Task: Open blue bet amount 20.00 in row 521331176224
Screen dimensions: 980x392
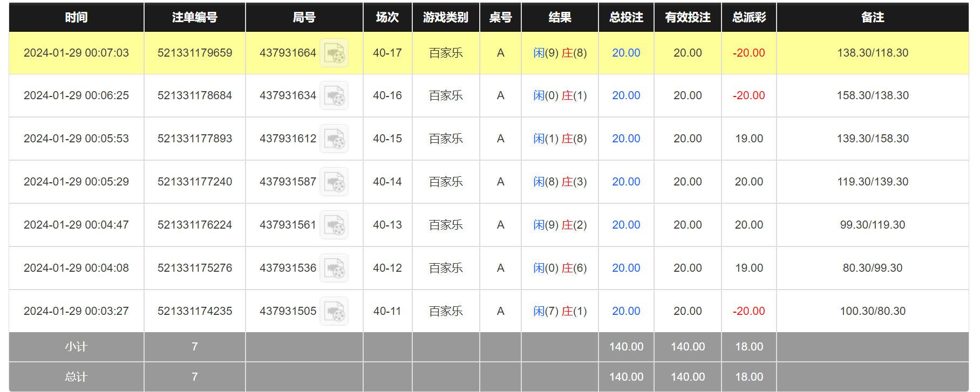Action: point(626,225)
